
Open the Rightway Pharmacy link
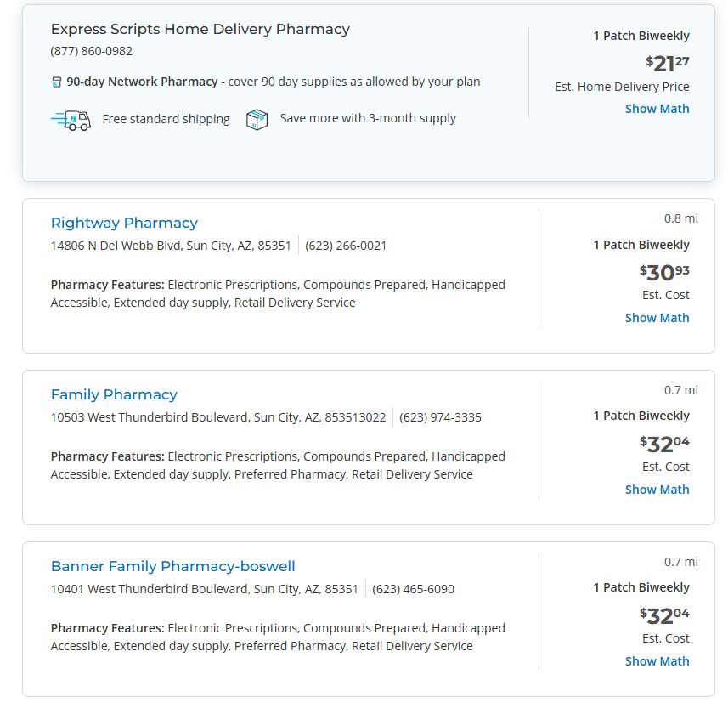[x=124, y=223]
